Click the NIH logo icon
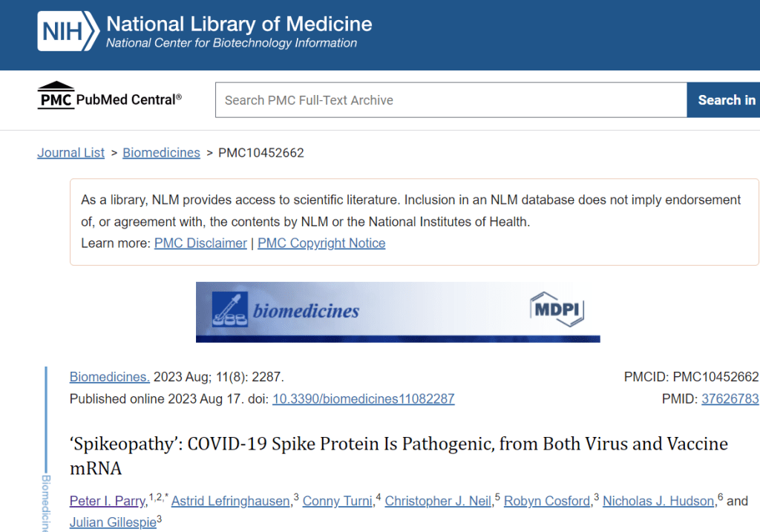 point(68,32)
